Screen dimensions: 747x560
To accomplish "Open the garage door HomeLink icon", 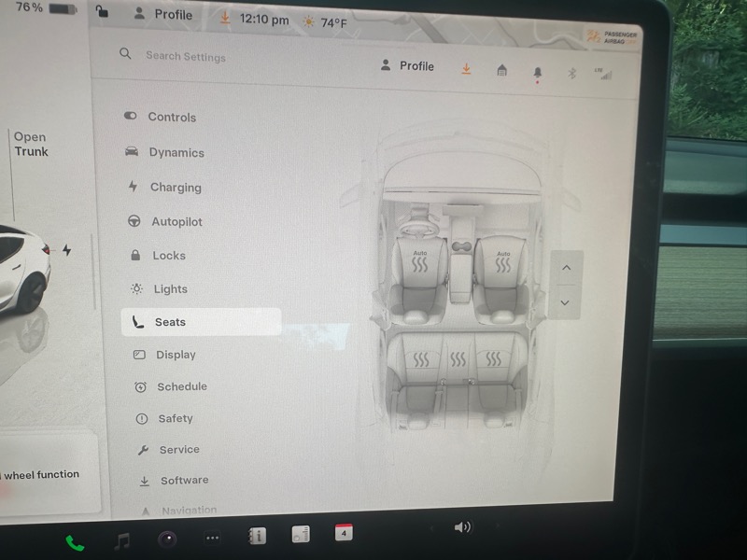I will [x=501, y=71].
